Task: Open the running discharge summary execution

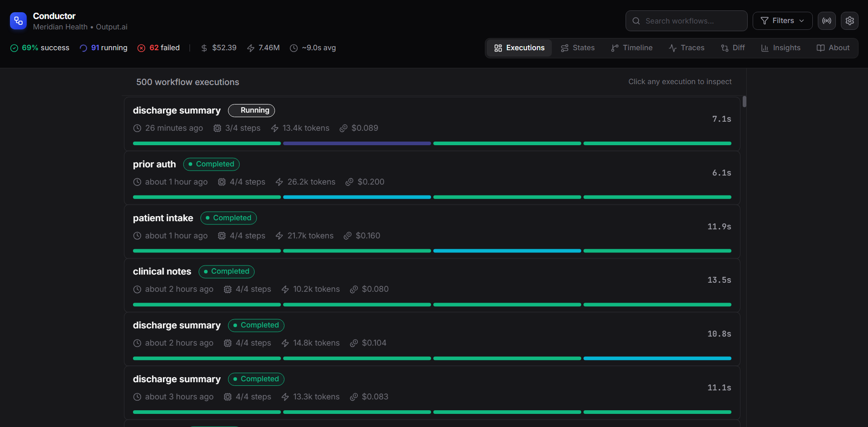Action: (432, 124)
